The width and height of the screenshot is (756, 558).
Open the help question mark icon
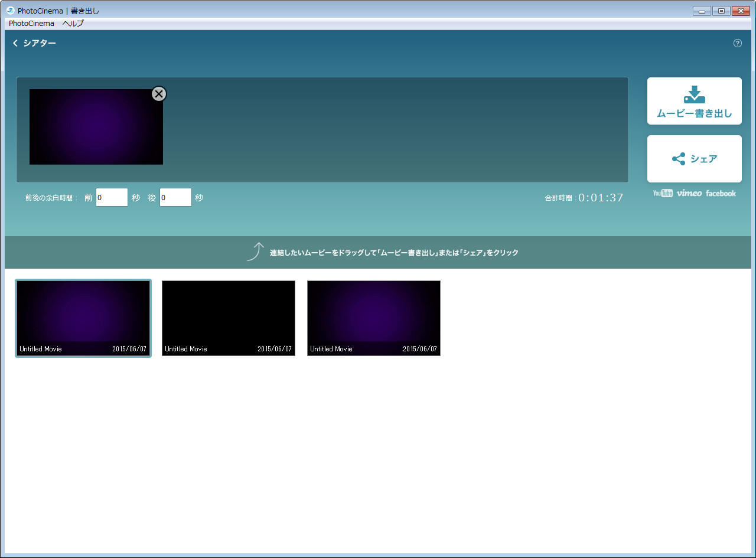[738, 43]
